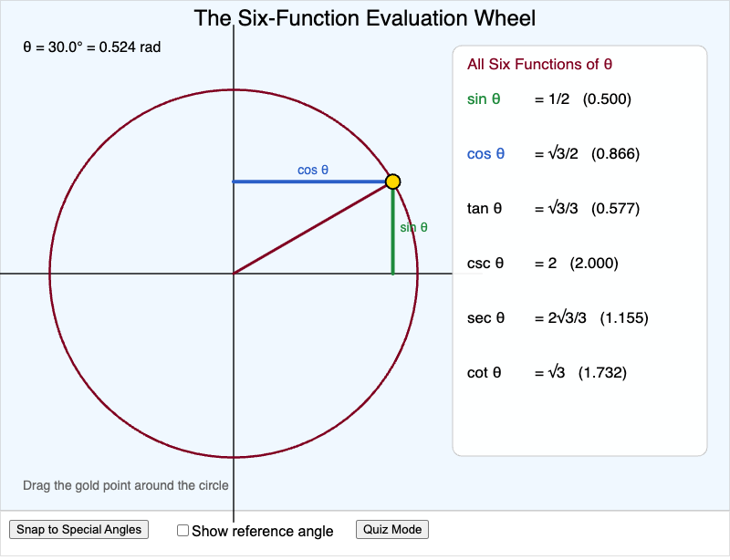The image size is (730, 560).
Task: Click the Six-Function Evaluation Wheel title
Action: pos(364,18)
